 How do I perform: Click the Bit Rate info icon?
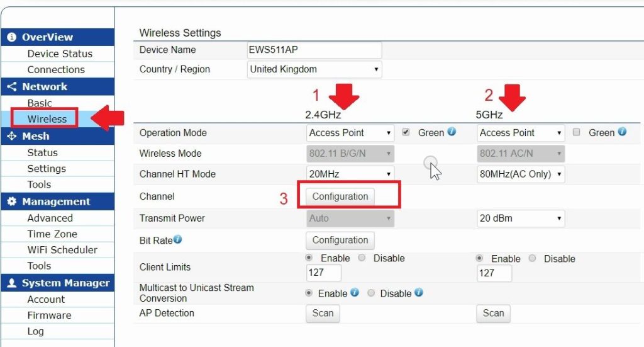[x=177, y=240]
